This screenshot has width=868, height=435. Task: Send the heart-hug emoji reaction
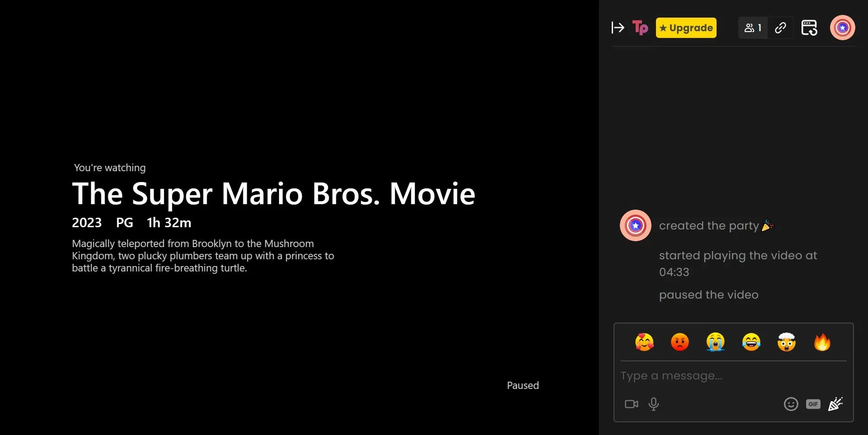click(x=644, y=342)
